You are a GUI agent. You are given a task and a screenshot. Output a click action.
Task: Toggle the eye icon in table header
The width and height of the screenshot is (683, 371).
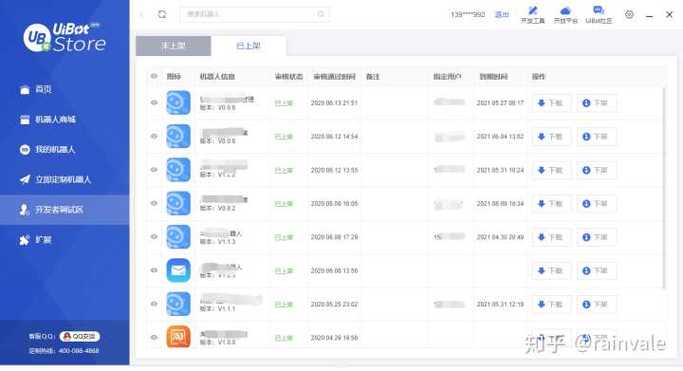tap(154, 76)
